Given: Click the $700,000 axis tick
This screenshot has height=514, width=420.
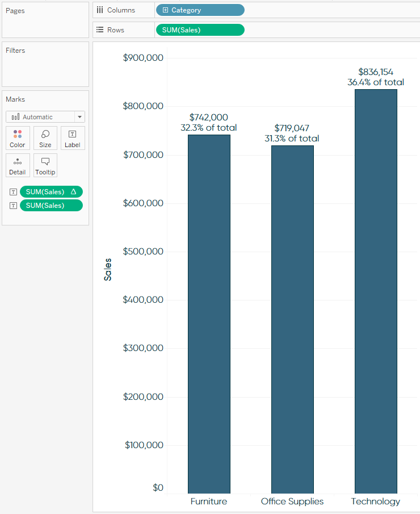Looking at the screenshot, I should tap(143, 154).
